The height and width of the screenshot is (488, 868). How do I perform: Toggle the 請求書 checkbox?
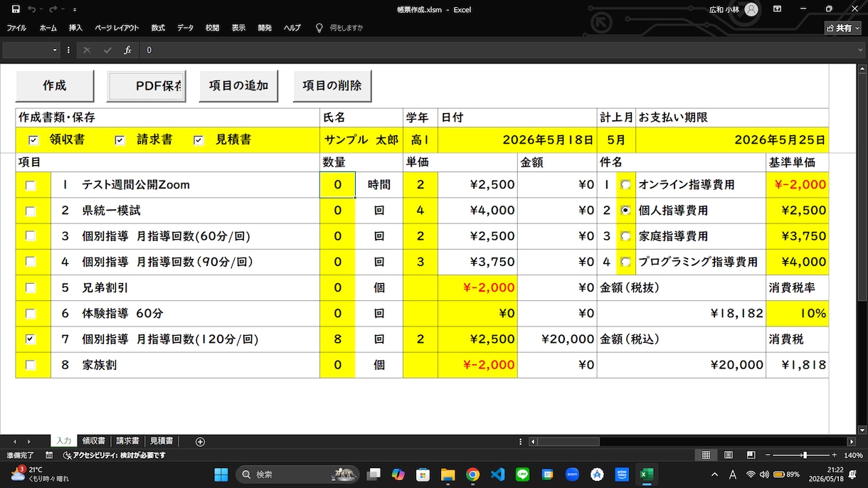[x=120, y=140]
